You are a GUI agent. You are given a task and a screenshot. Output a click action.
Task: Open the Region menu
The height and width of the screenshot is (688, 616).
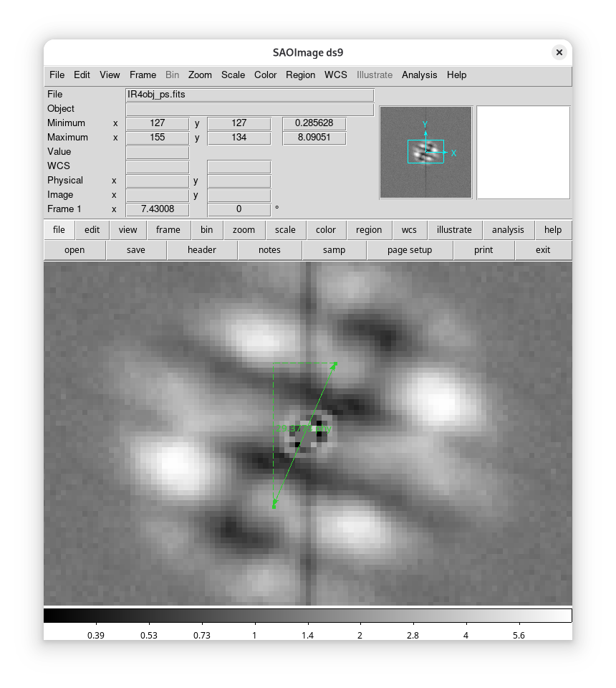tap(300, 75)
